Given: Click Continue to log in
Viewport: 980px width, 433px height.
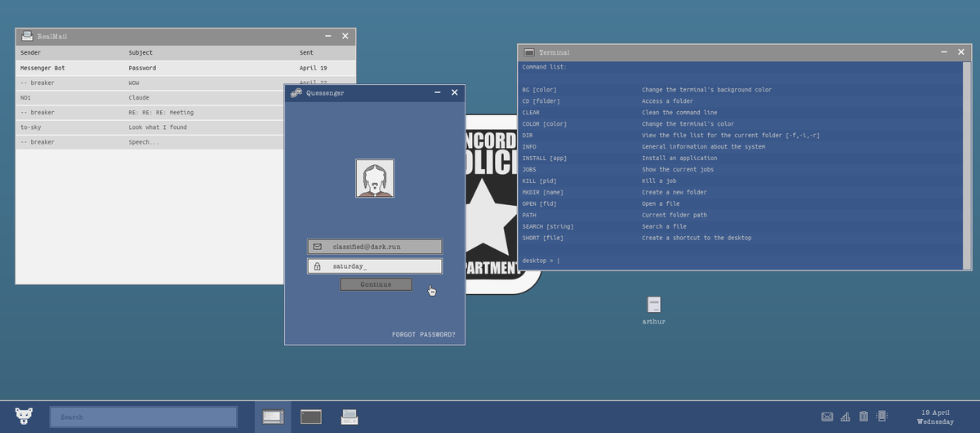Looking at the screenshot, I should coord(376,284).
